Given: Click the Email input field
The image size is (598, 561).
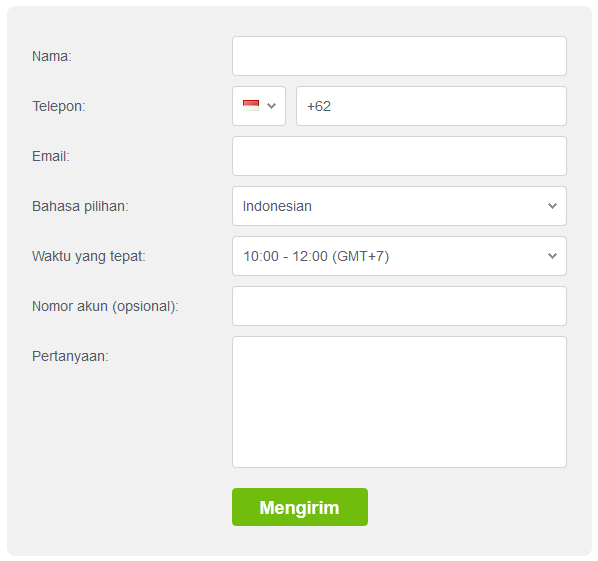Looking at the screenshot, I should (399, 156).
